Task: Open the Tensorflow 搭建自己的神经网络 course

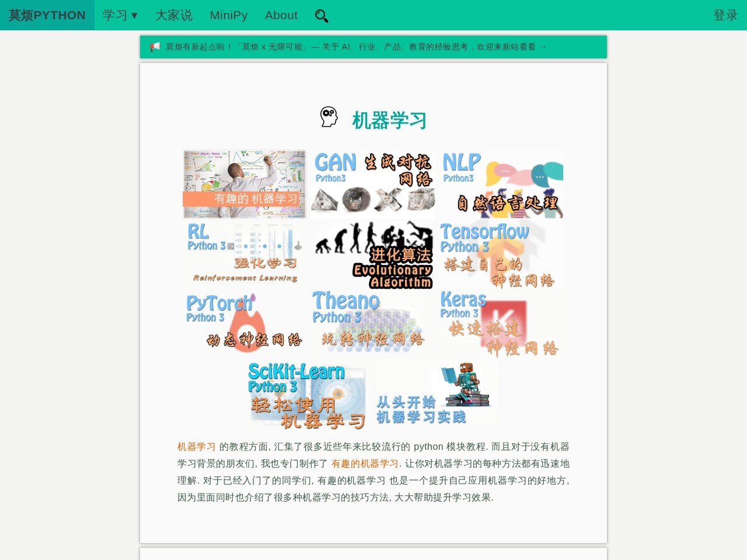Action: coord(501,254)
